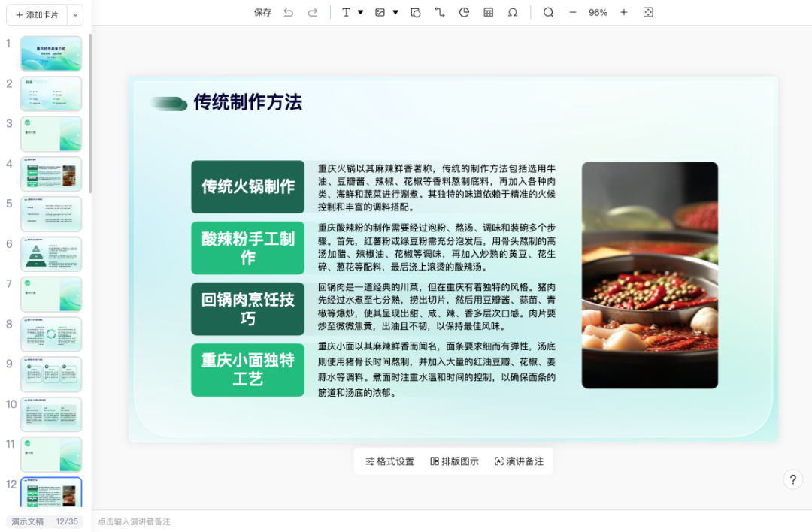Open slide 4 thumbnail

tap(51, 174)
